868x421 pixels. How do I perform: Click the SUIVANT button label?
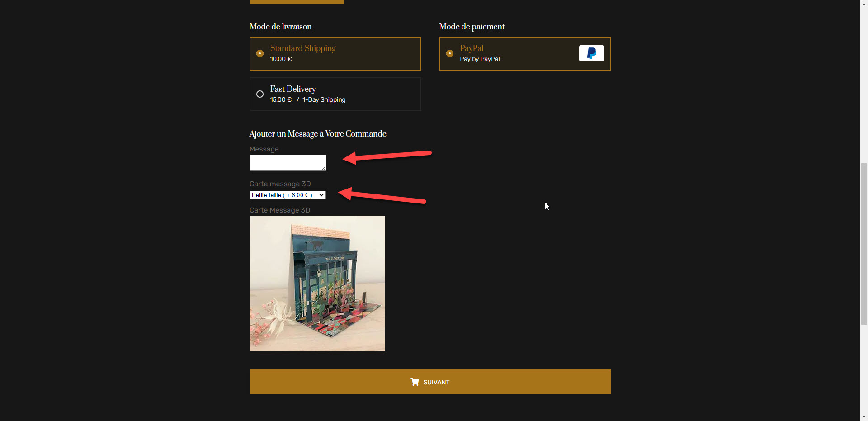(436, 382)
